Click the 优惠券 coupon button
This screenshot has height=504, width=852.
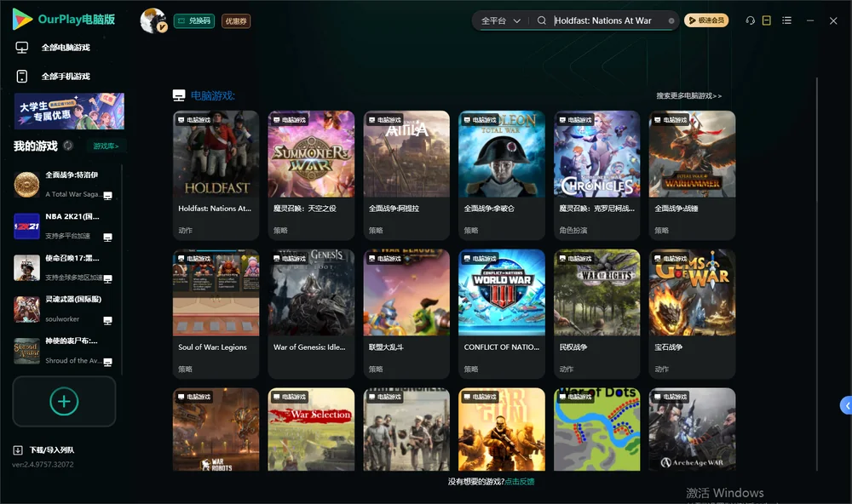236,20
